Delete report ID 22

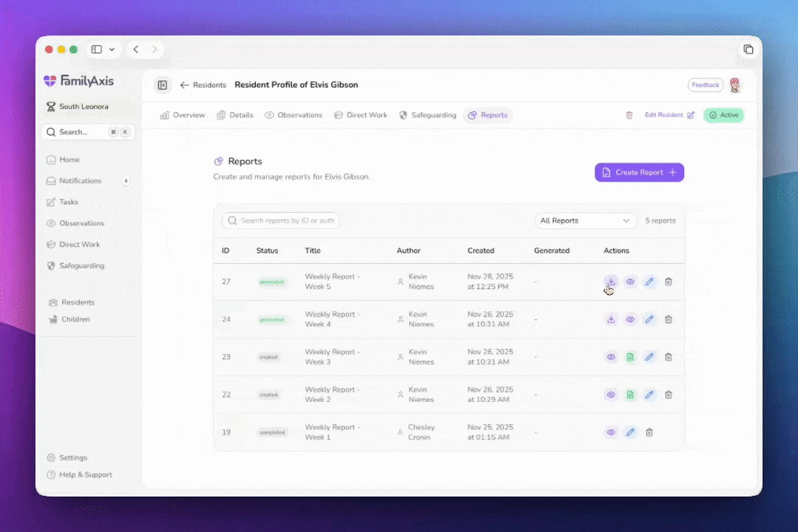point(669,395)
